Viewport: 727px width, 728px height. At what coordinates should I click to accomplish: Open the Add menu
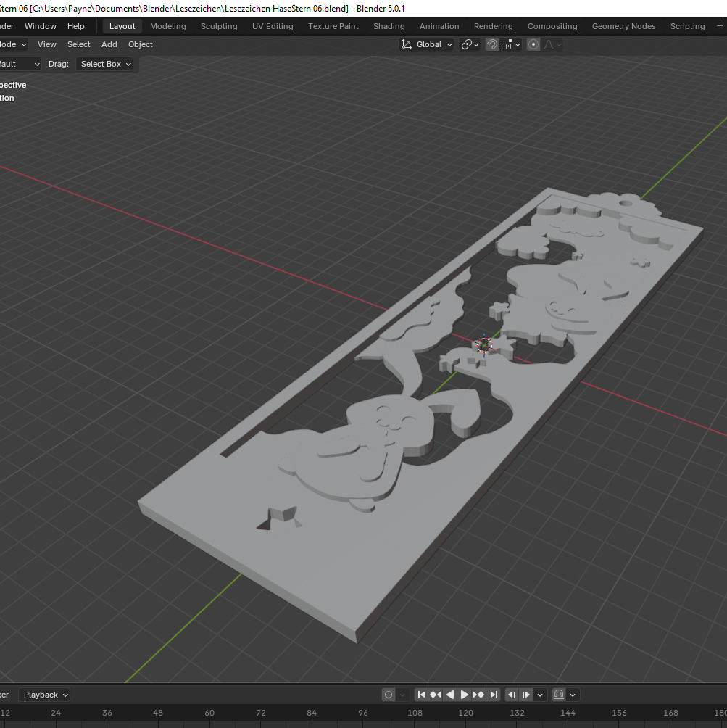[109, 44]
